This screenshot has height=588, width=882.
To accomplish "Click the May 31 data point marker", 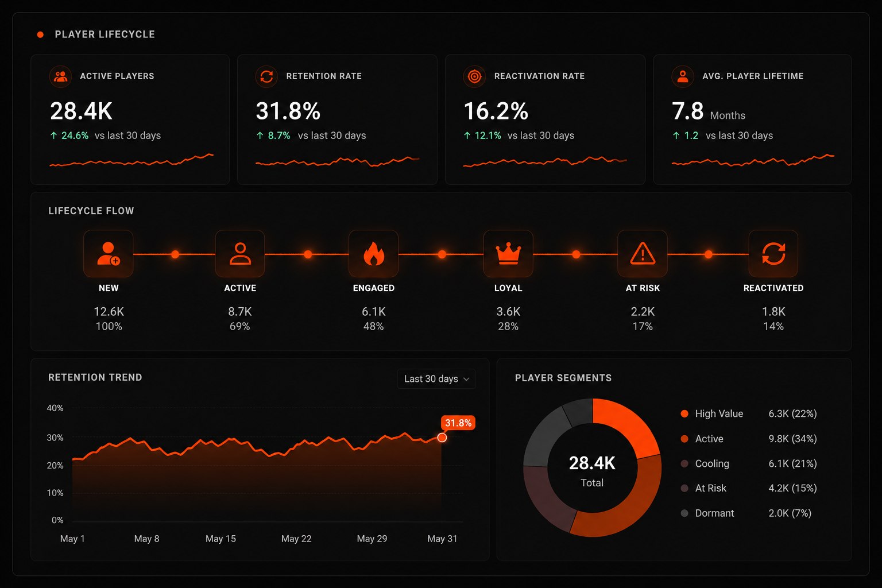I will click(442, 438).
